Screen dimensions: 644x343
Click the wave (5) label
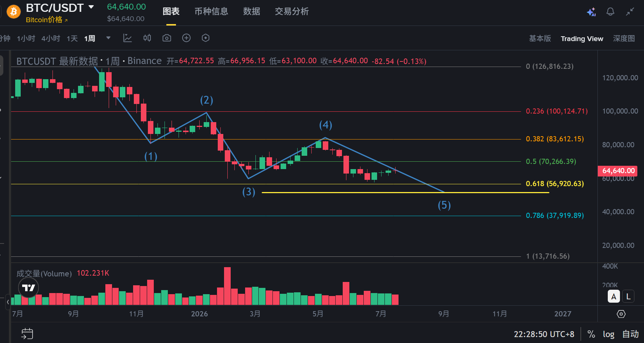pos(444,205)
